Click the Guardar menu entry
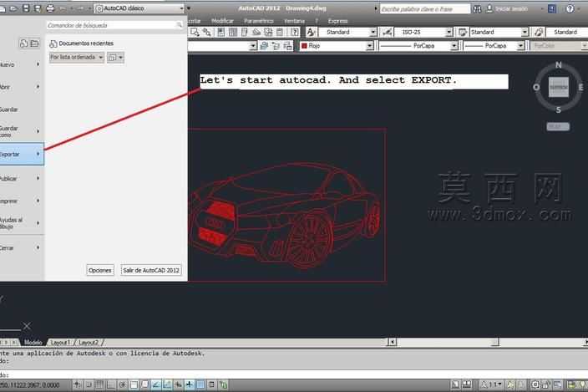The height and width of the screenshot is (392, 588). click(22, 109)
